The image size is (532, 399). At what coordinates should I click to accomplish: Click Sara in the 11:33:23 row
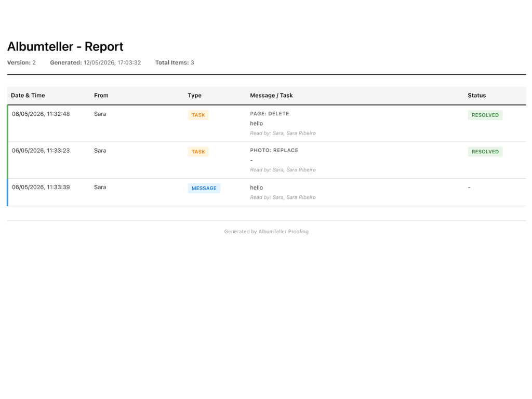click(100, 151)
